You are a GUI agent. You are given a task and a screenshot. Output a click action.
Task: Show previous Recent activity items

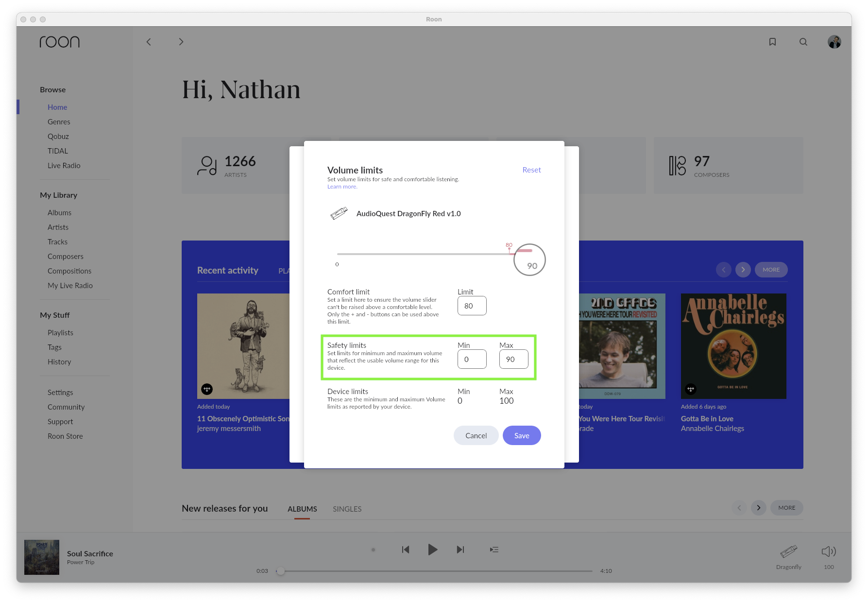724,270
